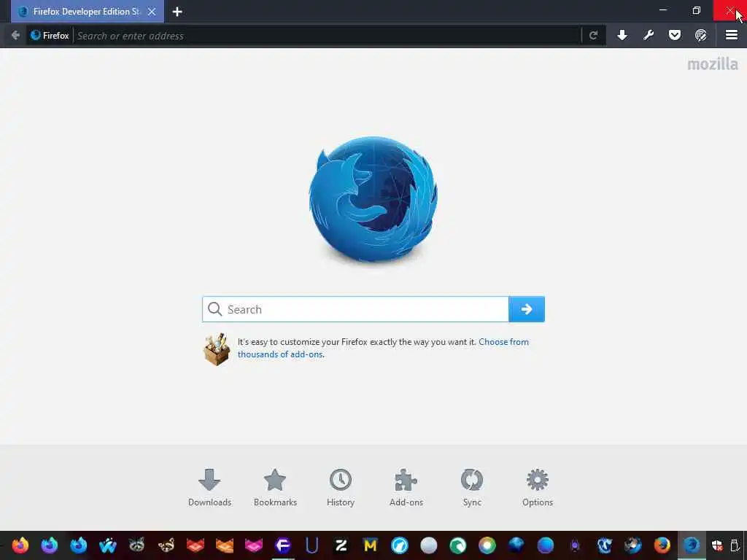
Task: Open Bookmarks from the start page launcher
Action: click(x=275, y=488)
